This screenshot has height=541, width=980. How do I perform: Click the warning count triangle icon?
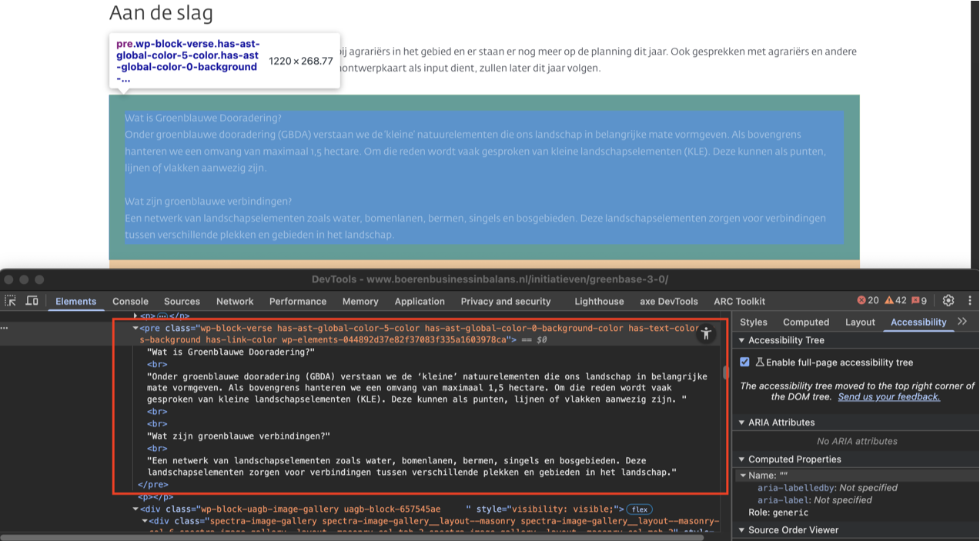889,301
